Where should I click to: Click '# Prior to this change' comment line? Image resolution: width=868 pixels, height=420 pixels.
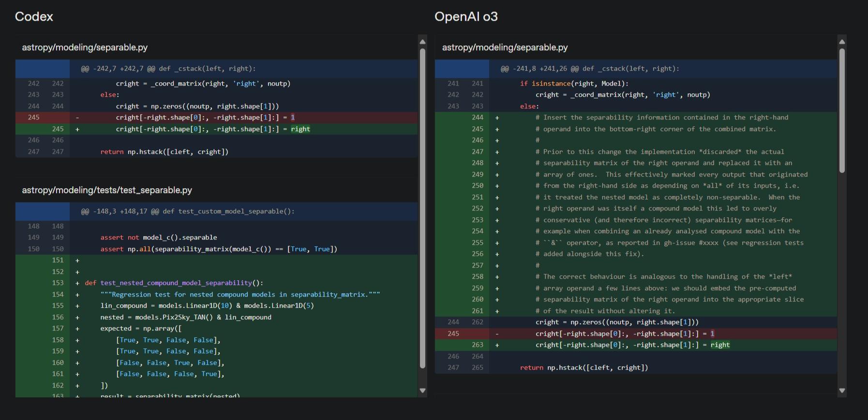(636, 152)
